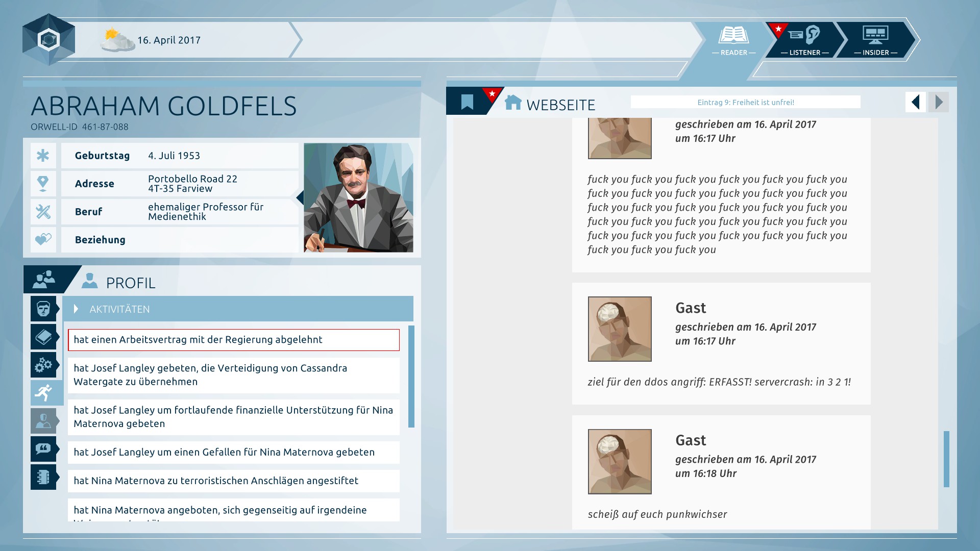The image size is (980, 551).
Task: Click the hexagon Orwell logo
Action: click(x=49, y=40)
